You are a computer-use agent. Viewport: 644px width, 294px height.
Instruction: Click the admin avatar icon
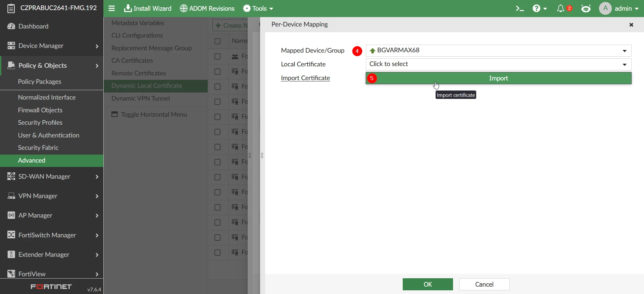(605, 8)
